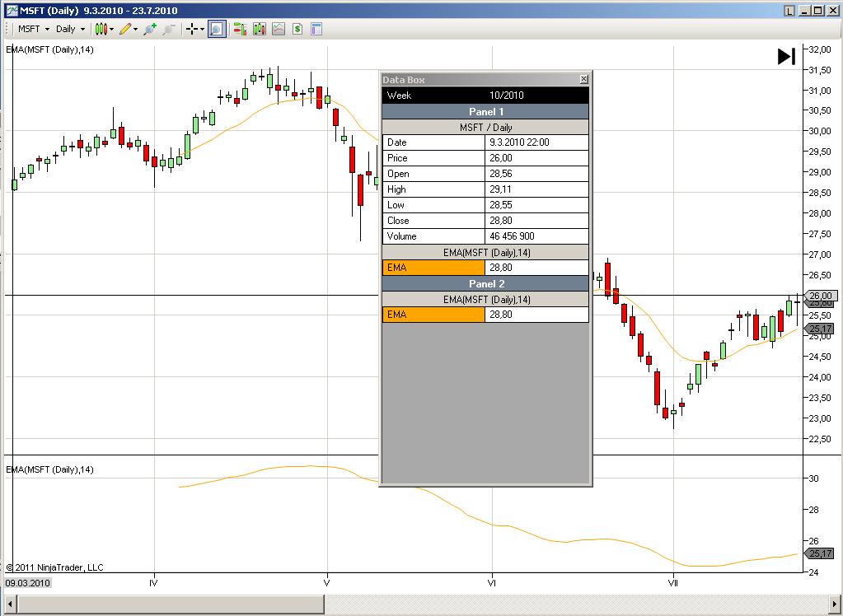The height and width of the screenshot is (616, 843).
Task: Expand the drawing tools dropdown arrow
Action: 135,29
